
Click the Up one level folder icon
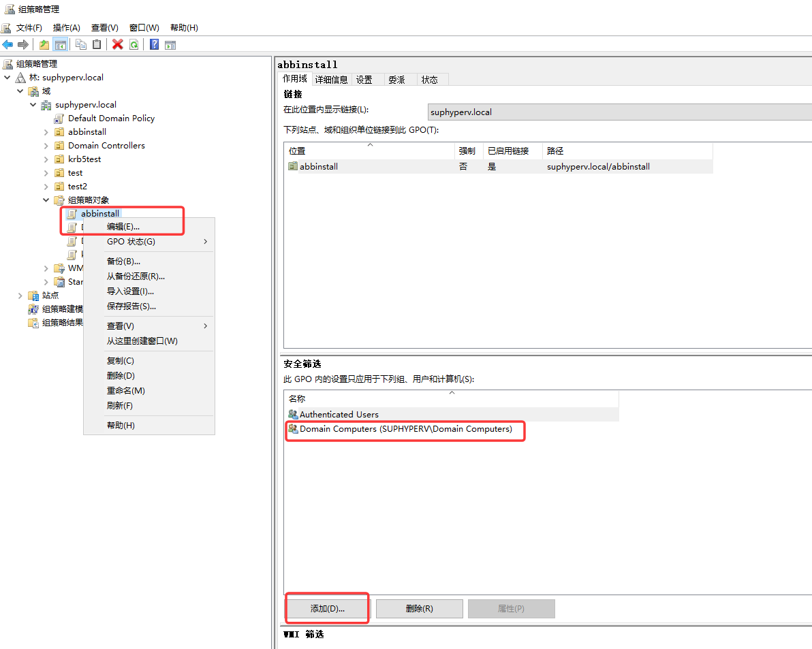(x=44, y=44)
